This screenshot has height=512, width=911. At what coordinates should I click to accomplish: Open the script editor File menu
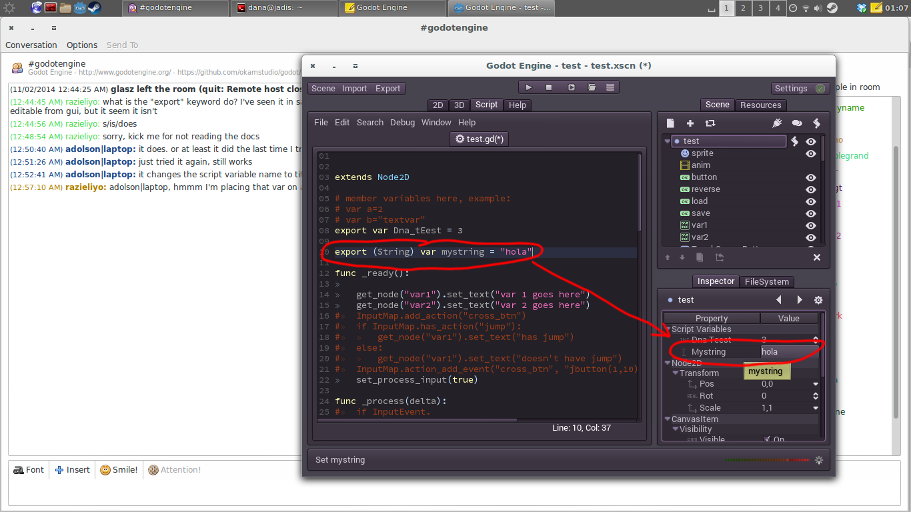[321, 123]
